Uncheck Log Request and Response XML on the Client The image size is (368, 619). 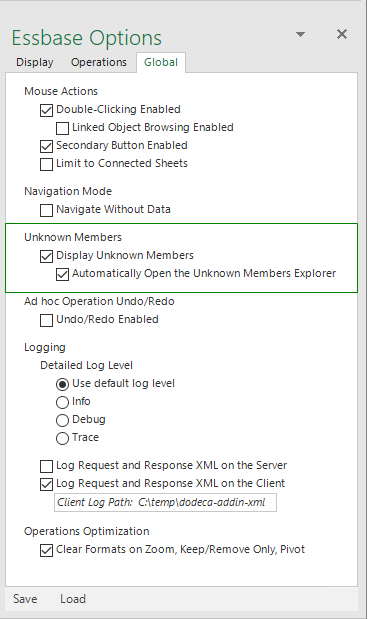click(46, 484)
